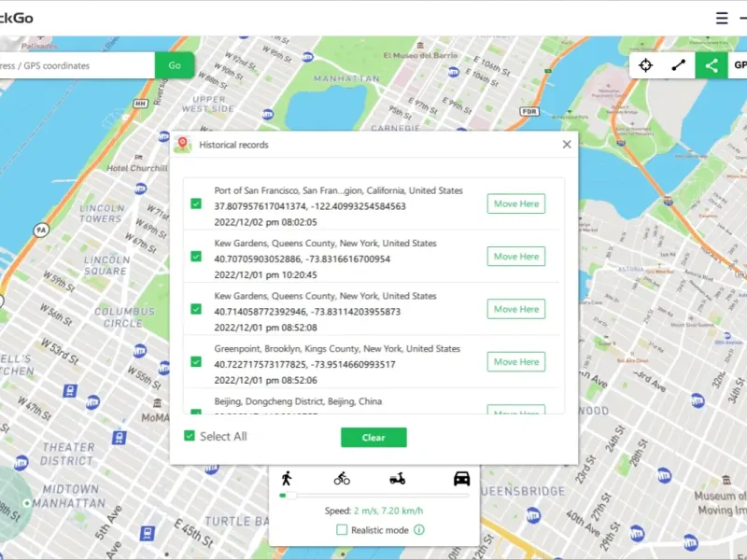Uncheck Kew Gardens 10:20:45 record checkbox
The width and height of the screenshot is (747, 560).
click(x=196, y=257)
